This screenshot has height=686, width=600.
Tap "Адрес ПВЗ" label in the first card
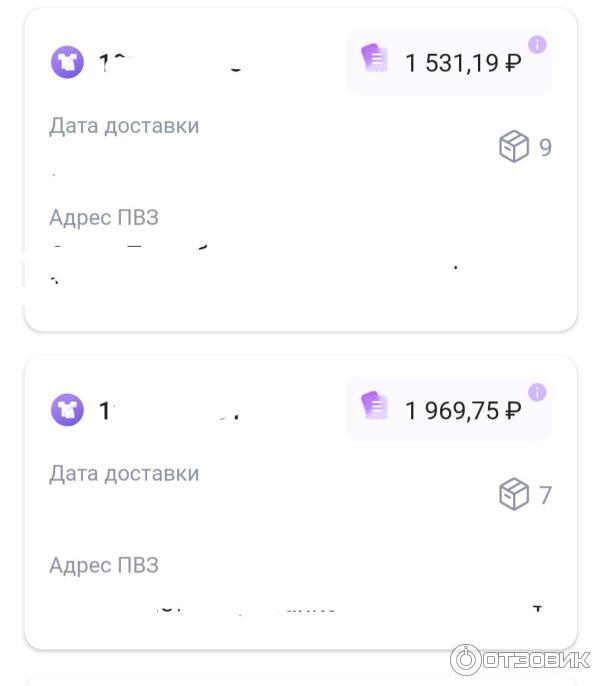104,217
